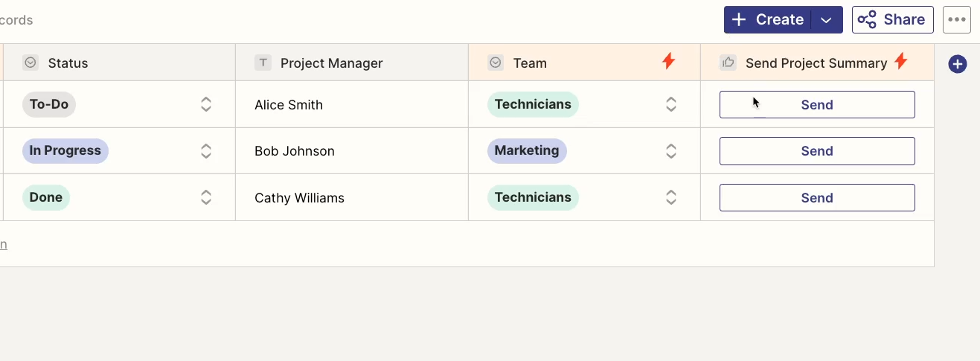Viewport: 980px width, 361px height.
Task: Click lightning bolt on Send Project Summary column
Action: (x=900, y=62)
